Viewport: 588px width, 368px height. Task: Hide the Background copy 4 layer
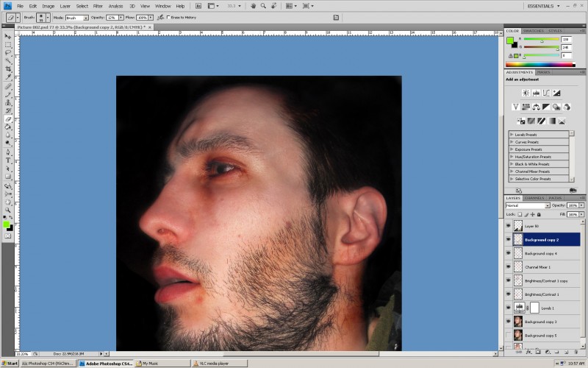coord(508,253)
